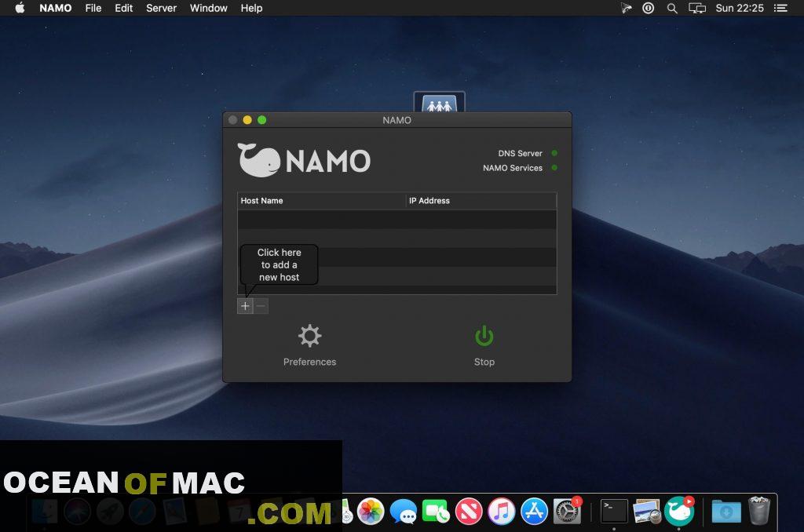Open the Trash in the Dock
Image resolution: width=804 pixels, height=532 pixels.
click(759, 511)
